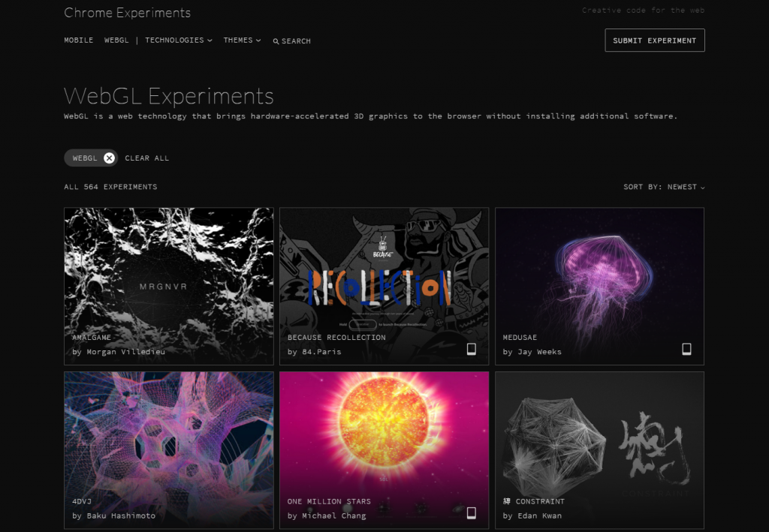Click the title text 'BECAUSE RECOLLECTION'

pyautogui.click(x=336, y=338)
